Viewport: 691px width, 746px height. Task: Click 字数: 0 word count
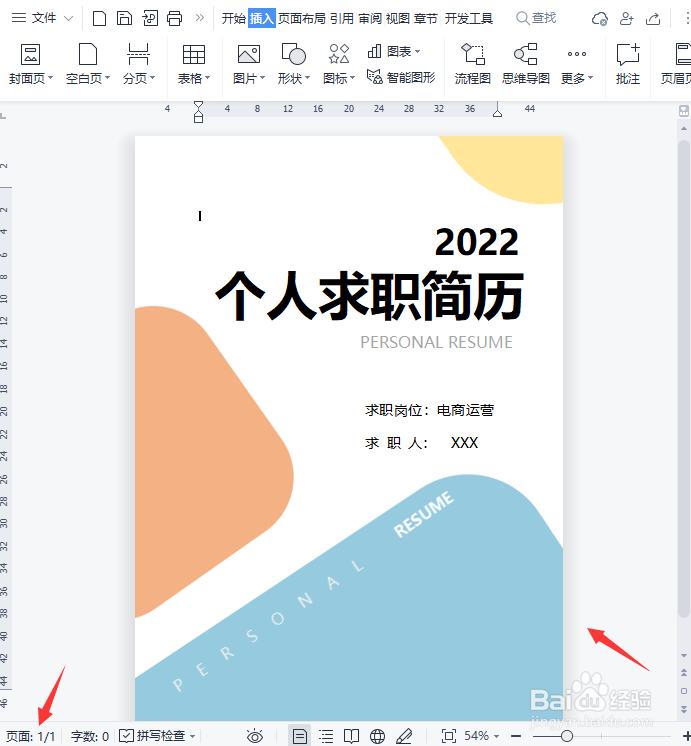(90, 736)
